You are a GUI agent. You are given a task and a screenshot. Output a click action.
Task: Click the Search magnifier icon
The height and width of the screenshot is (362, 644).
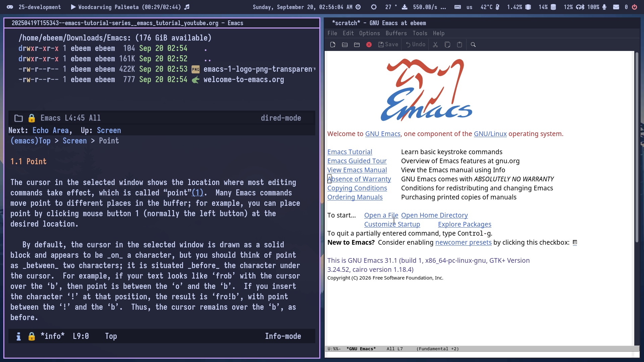473,45
